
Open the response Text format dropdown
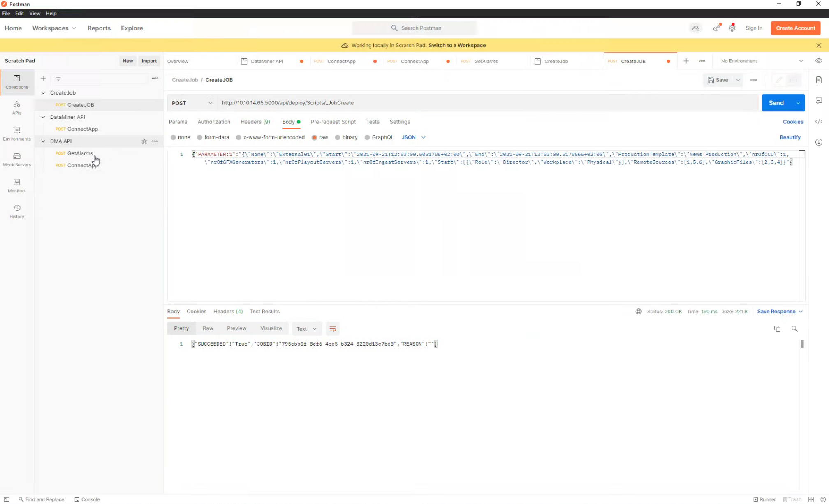306,329
